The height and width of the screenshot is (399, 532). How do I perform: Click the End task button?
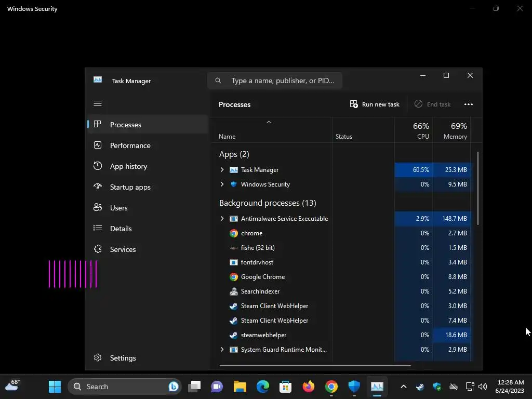[x=433, y=104]
